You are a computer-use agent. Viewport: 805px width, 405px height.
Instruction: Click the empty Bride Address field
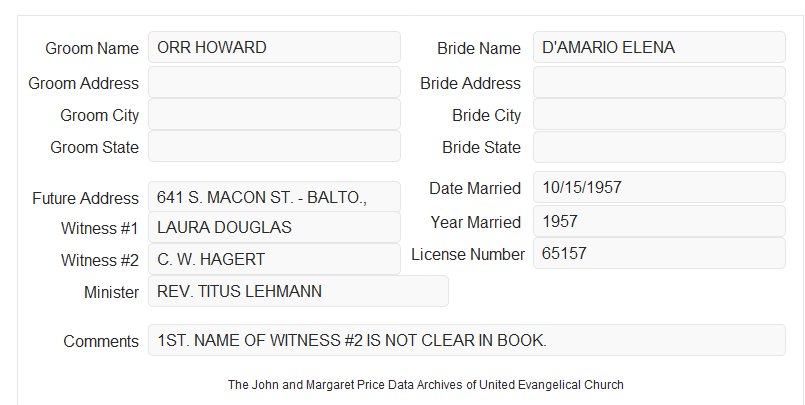coord(659,82)
